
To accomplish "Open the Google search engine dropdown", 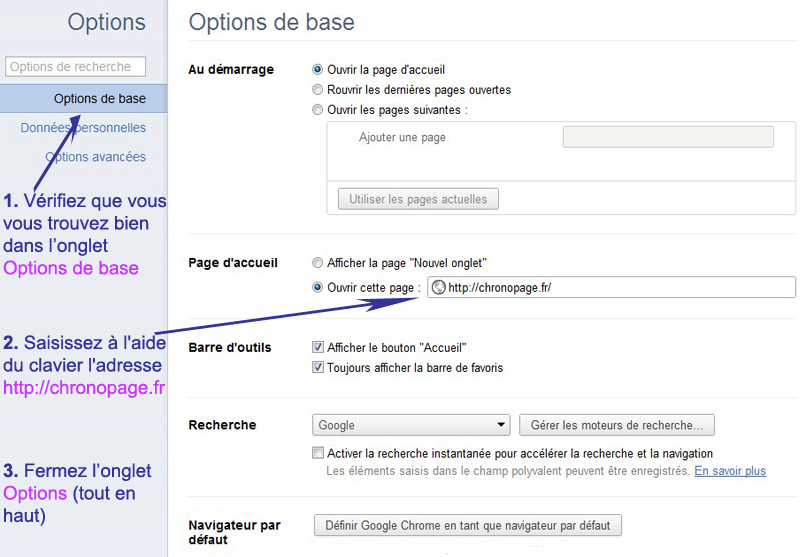I will [411, 425].
